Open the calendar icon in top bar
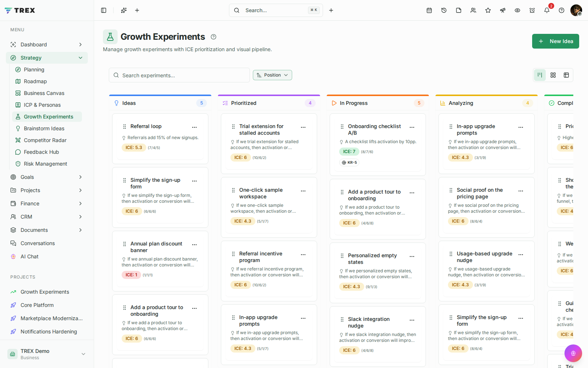 pyautogui.click(x=429, y=10)
